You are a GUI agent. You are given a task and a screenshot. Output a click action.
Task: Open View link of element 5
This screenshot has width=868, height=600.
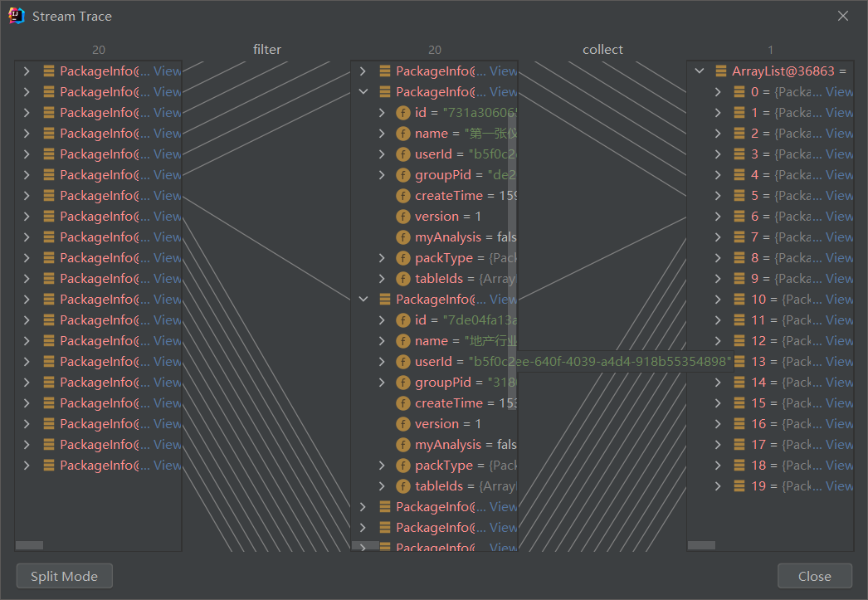point(839,196)
